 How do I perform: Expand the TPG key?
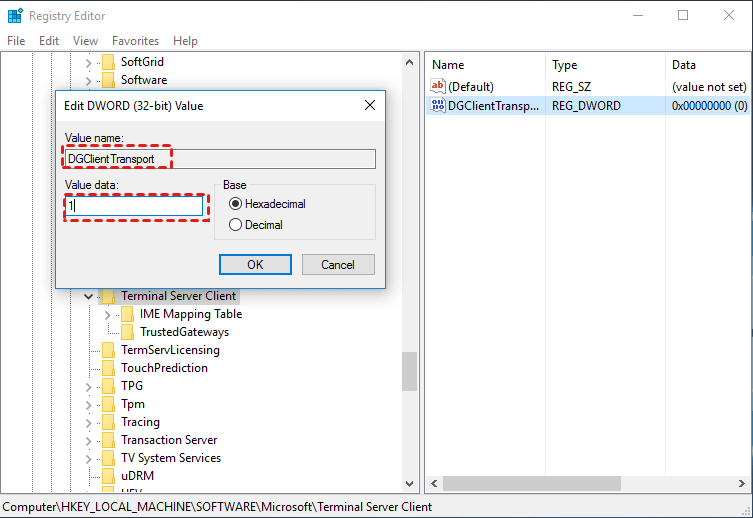(x=88, y=386)
